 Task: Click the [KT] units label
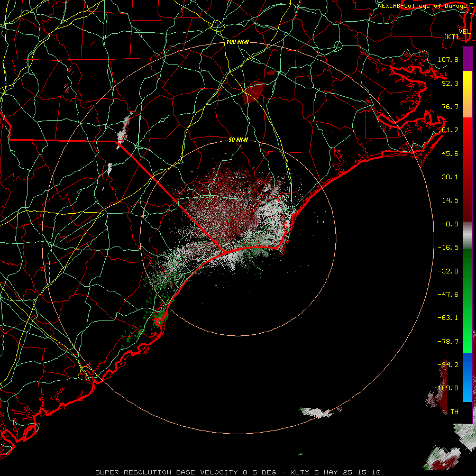[x=452, y=36]
